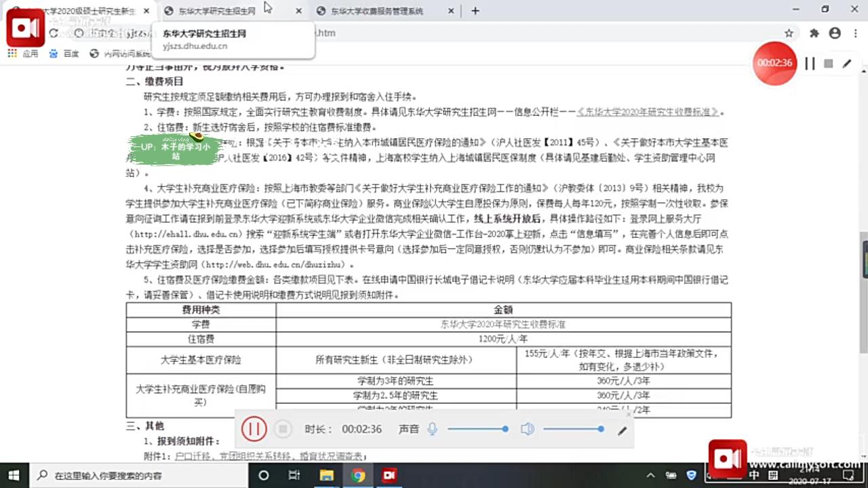Click the 三、其他 heading
Viewport: 868px width, 488px height.
click(x=145, y=426)
